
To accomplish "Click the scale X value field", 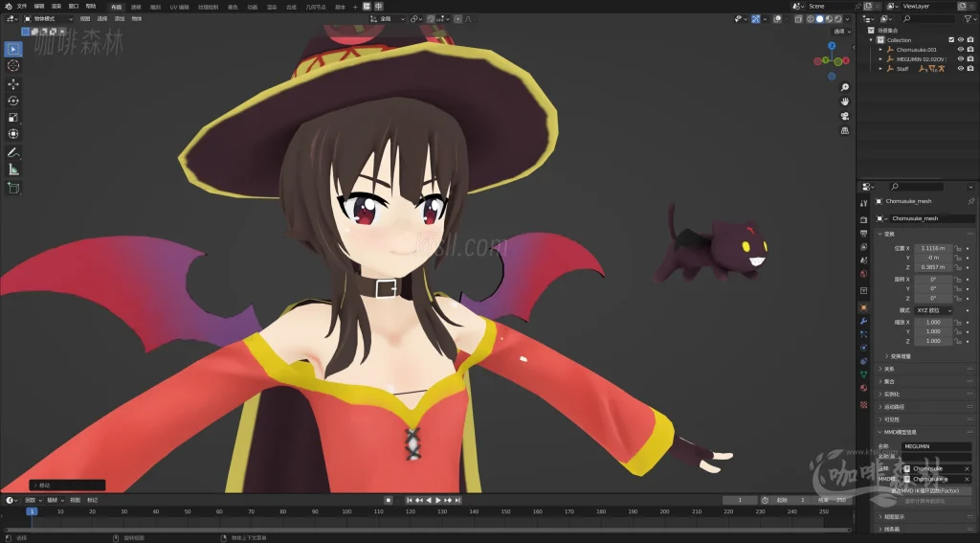I will pos(934,322).
